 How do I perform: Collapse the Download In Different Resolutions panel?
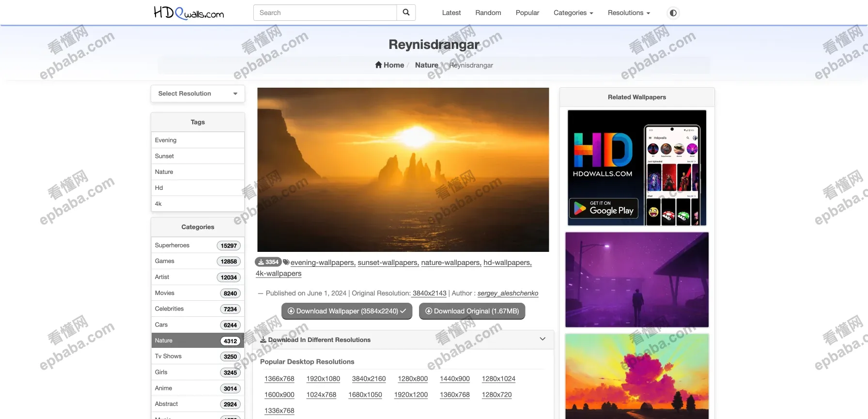coord(542,339)
